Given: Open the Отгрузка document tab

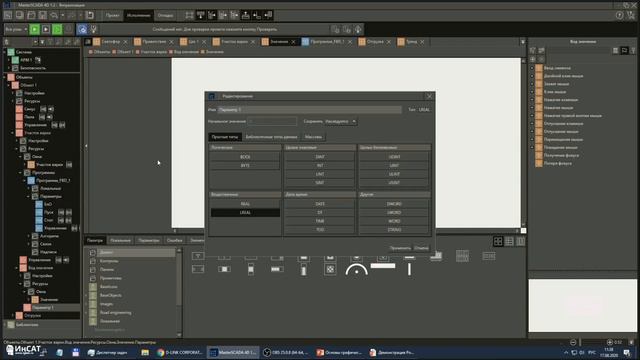Looking at the screenshot, I should (375, 42).
